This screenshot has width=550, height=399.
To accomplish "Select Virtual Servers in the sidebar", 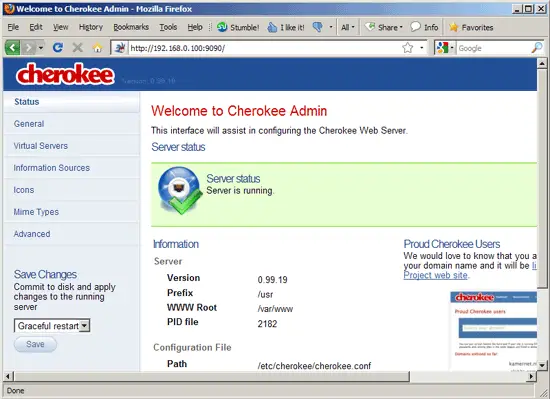I will click(x=41, y=146).
